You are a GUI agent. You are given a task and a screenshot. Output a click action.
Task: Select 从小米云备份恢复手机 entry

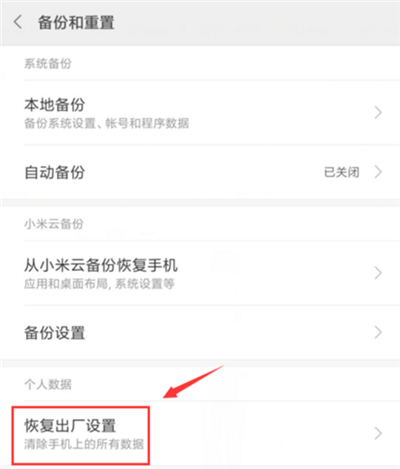(200, 273)
